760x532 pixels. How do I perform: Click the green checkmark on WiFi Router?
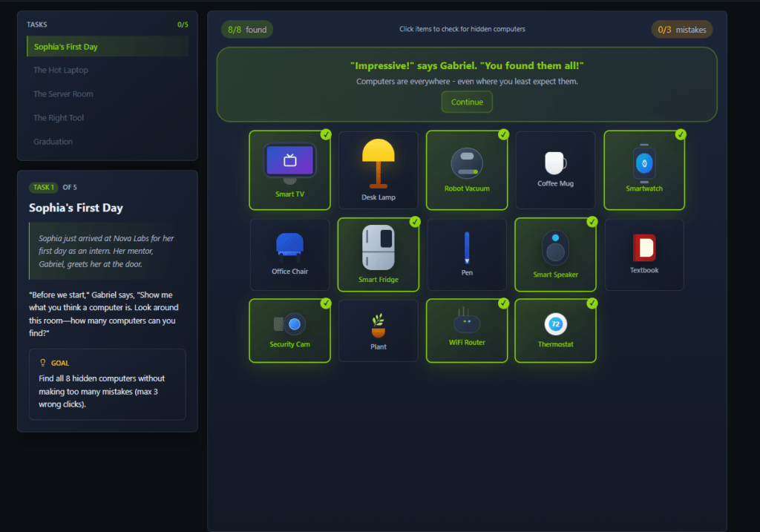[x=503, y=303]
